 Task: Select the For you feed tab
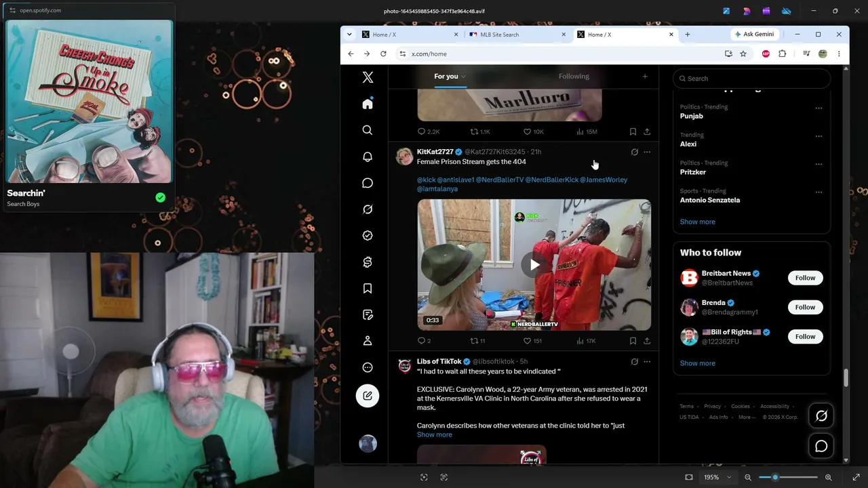(x=446, y=77)
